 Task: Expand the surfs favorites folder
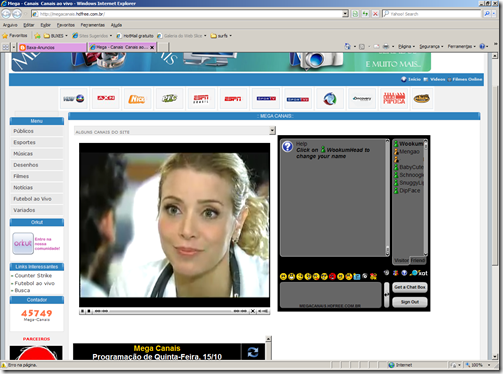click(x=221, y=36)
